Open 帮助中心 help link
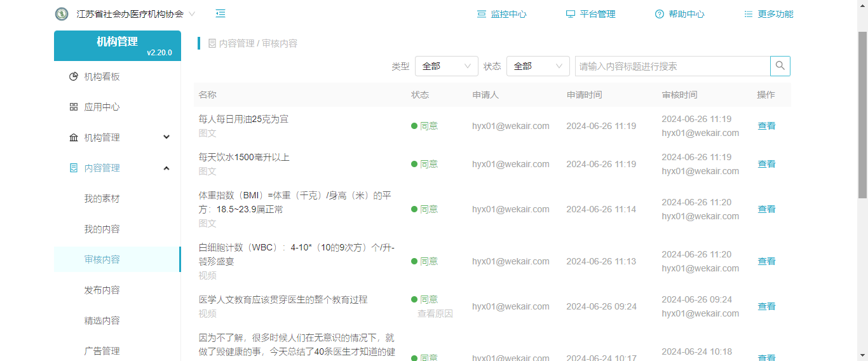868x361 pixels. (x=680, y=14)
